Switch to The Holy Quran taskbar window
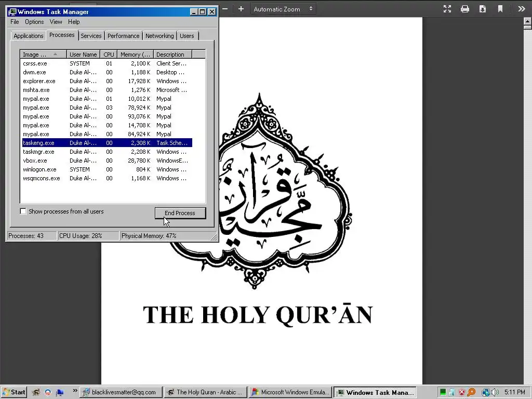The image size is (532, 399). coord(206,392)
